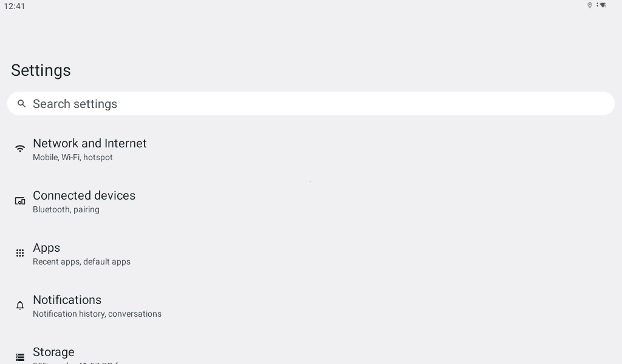Tap the Connected devices icon
Image resolution: width=622 pixels, height=364 pixels.
coord(20,201)
